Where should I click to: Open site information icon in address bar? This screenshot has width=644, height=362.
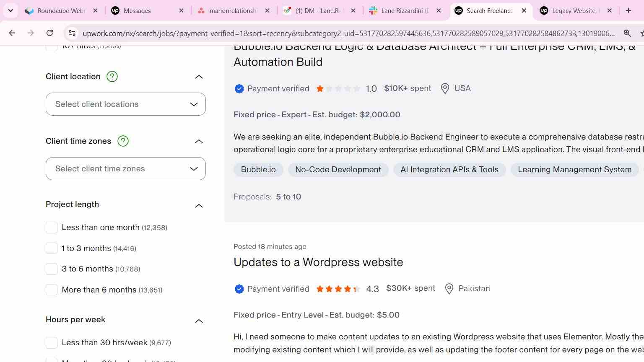[72, 33]
